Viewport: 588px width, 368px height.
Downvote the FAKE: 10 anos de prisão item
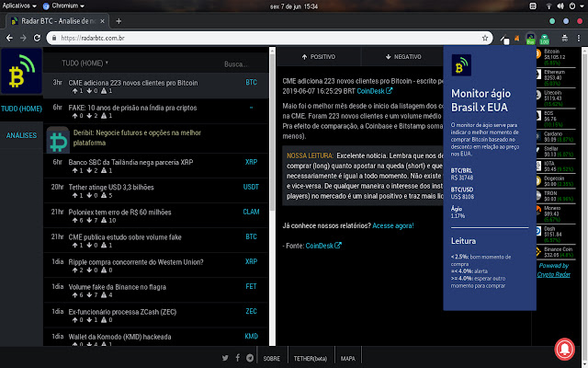[x=89, y=116]
